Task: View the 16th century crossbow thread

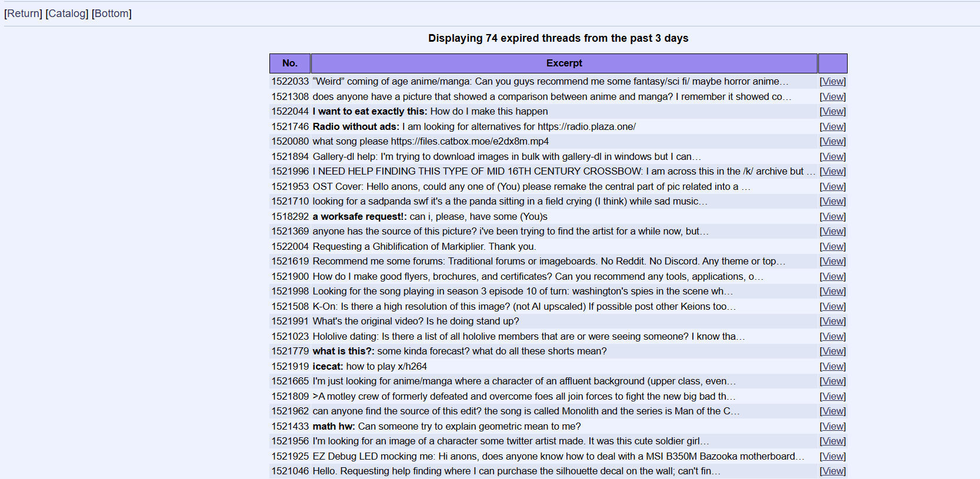Action: [x=833, y=172]
